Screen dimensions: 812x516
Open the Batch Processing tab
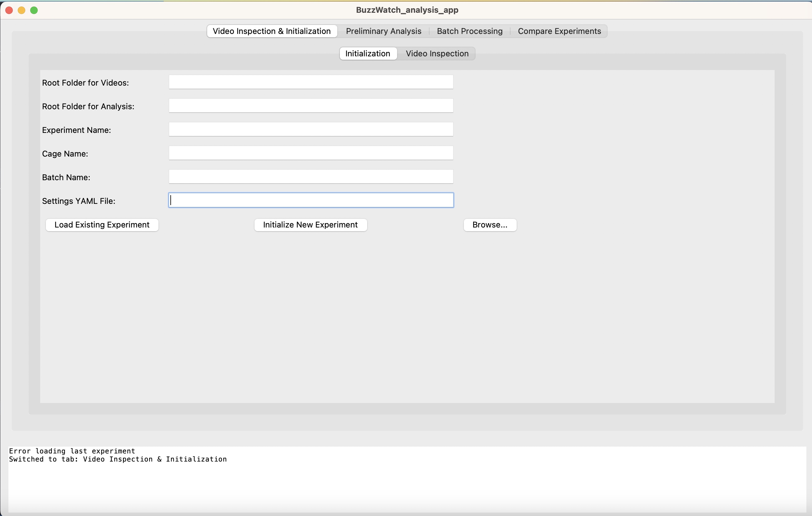(469, 31)
